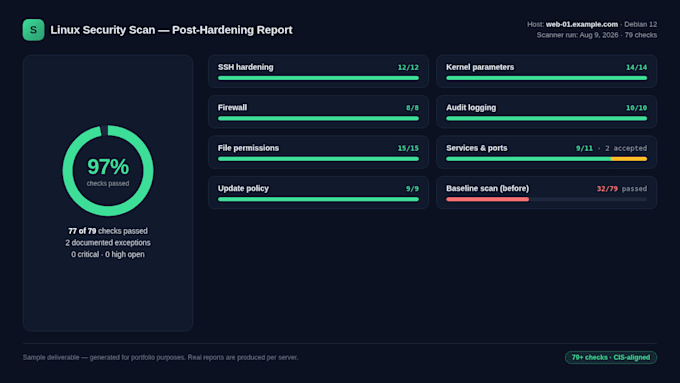
Task: Open the Firewall card title
Action: (232, 108)
